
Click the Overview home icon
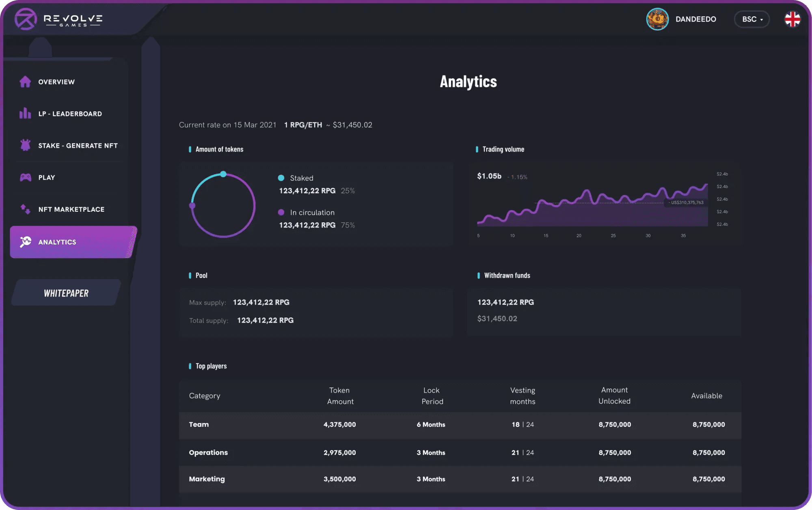pyautogui.click(x=25, y=82)
